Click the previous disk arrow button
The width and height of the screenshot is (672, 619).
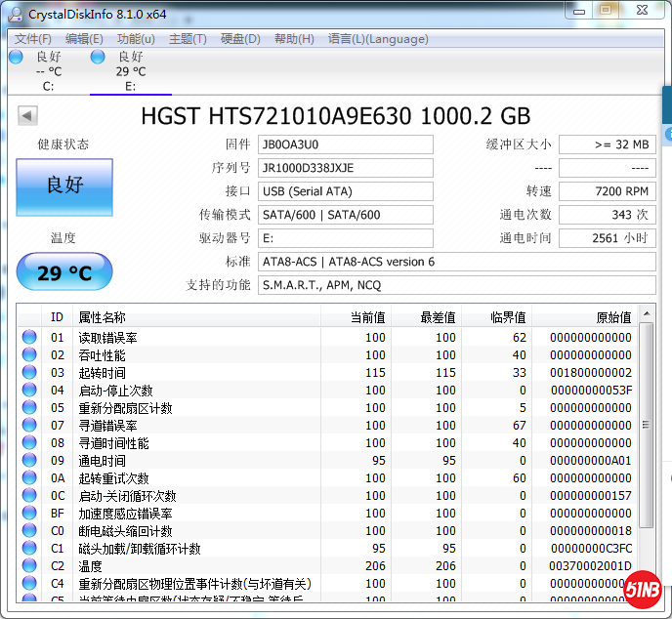(x=27, y=116)
